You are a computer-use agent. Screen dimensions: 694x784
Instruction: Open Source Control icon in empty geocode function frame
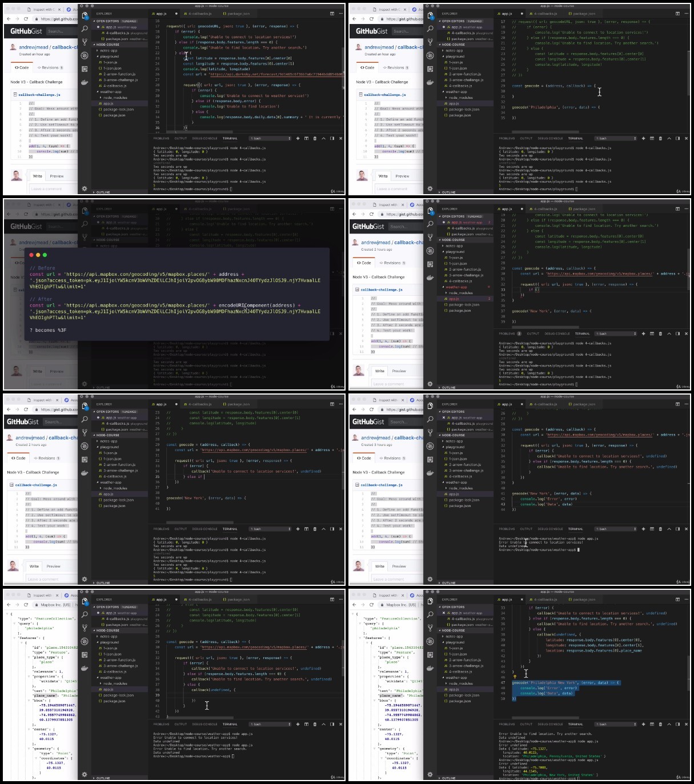pyautogui.click(x=430, y=42)
